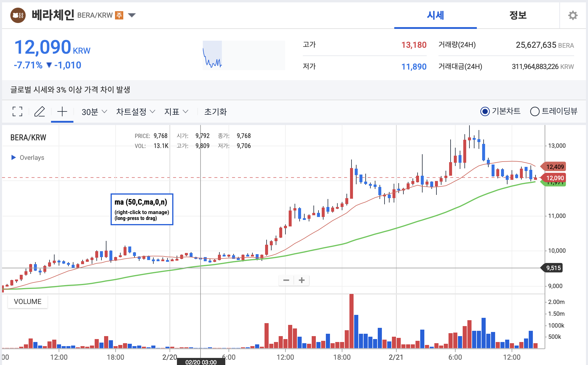This screenshot has width=588, height=365.
Task: Click the 지표 indicators menu
Action: coord(176,111)
